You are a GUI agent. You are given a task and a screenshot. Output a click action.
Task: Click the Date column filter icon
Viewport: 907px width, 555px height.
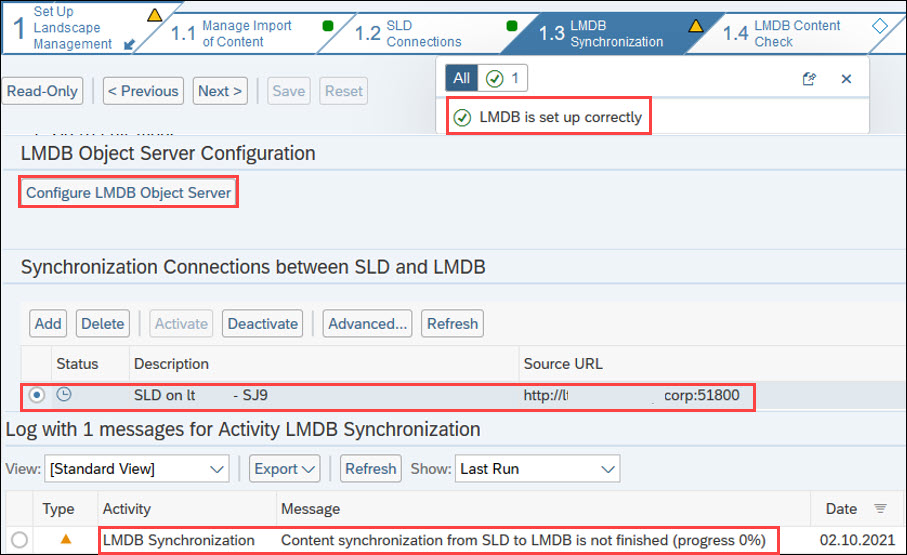[x=880, y=509]
